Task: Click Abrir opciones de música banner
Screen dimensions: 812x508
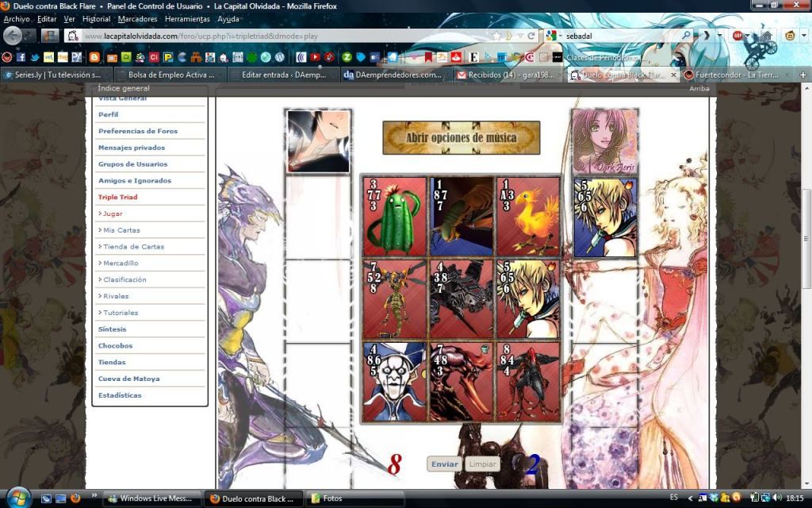Action: pos(461,138)
